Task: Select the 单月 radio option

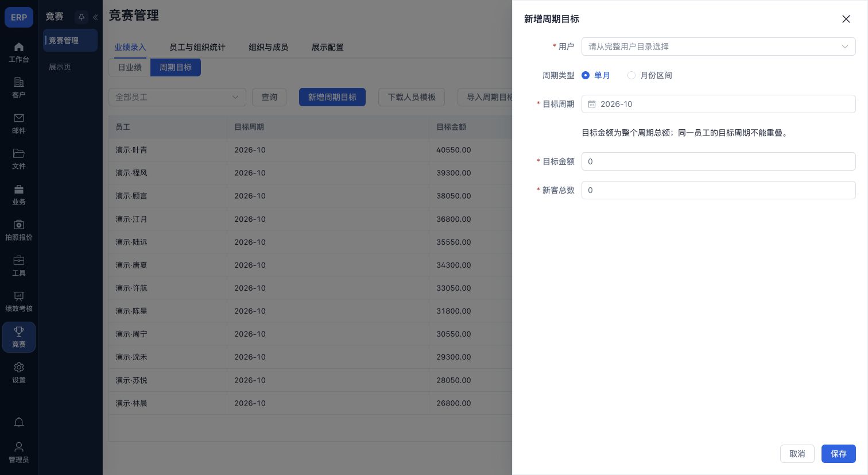Action: 595,75
